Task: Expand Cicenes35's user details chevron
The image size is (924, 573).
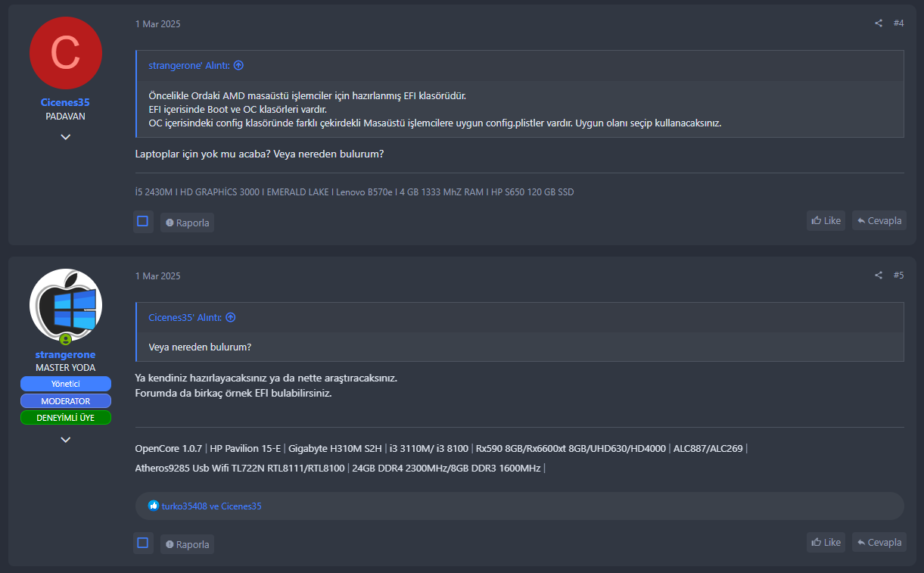Action: pos(66,137)
